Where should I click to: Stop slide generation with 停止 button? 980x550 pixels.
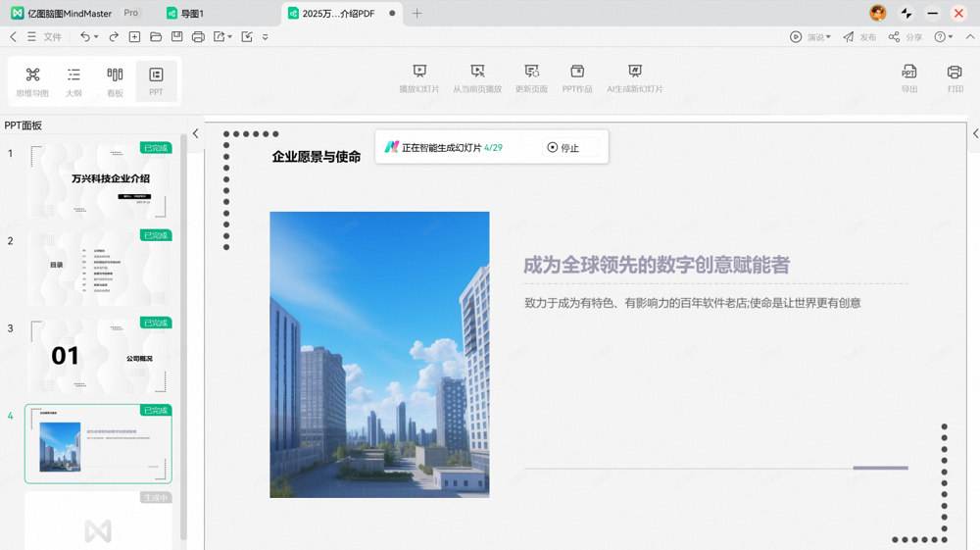[x=563, y=148]
